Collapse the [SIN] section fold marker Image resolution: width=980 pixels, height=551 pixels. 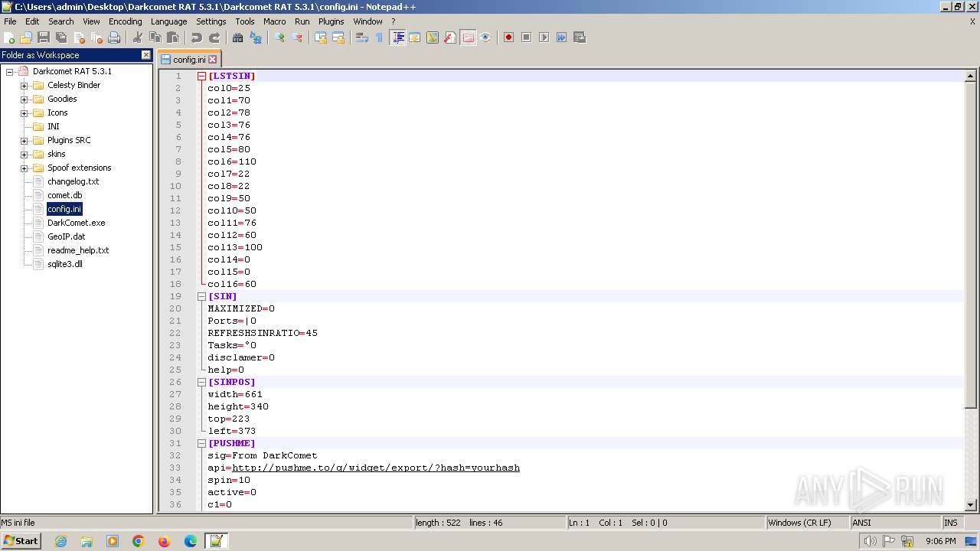pyautogui.click(x=202, y=296)
